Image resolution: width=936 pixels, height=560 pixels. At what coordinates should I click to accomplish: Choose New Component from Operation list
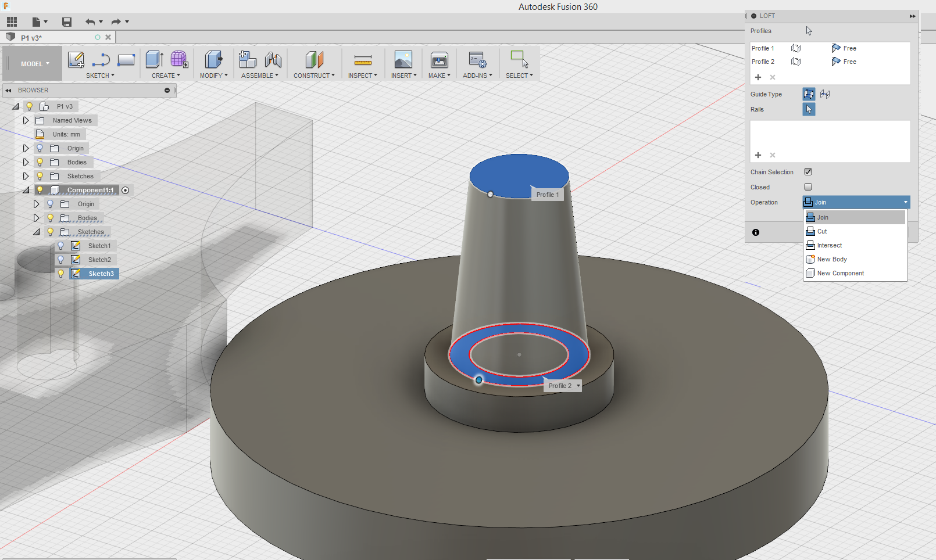coord(855,273)
